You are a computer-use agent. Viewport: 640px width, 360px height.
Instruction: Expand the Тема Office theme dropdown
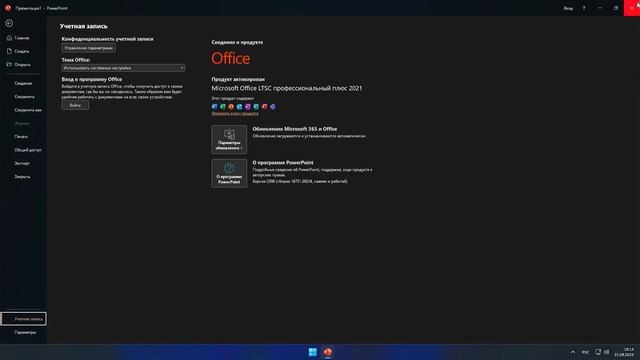(123, 68)
